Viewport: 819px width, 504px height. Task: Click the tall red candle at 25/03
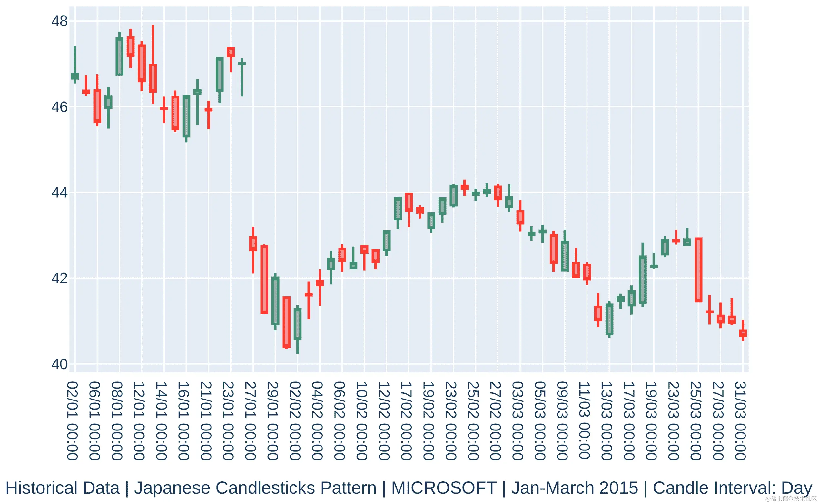click(x=698, y=270)
